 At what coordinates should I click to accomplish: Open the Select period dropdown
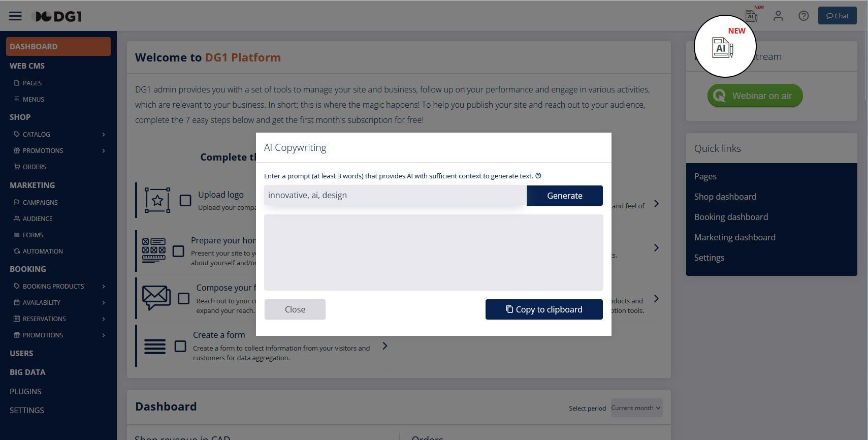pyautogui.click(x=636, y=408)
